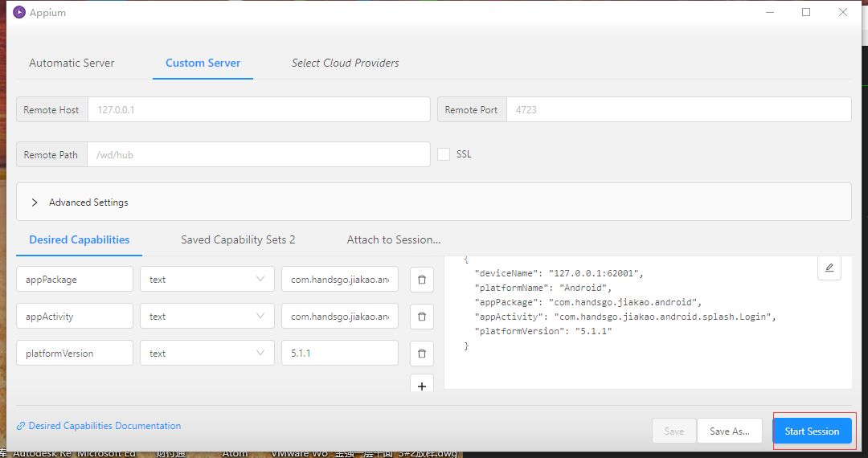Delete the appPackage capability row
The width and height of the screenshot is (868, 458).
point(422,280)
